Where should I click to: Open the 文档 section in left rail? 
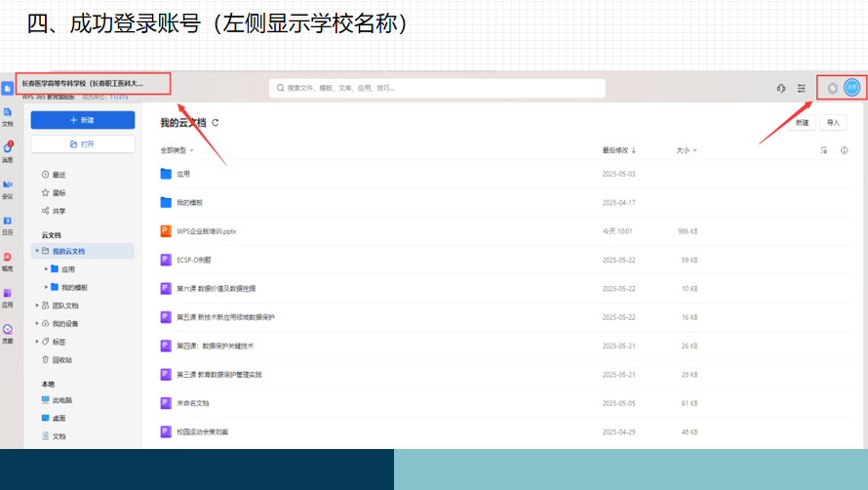pyautogui.click(x=7, y=117)
